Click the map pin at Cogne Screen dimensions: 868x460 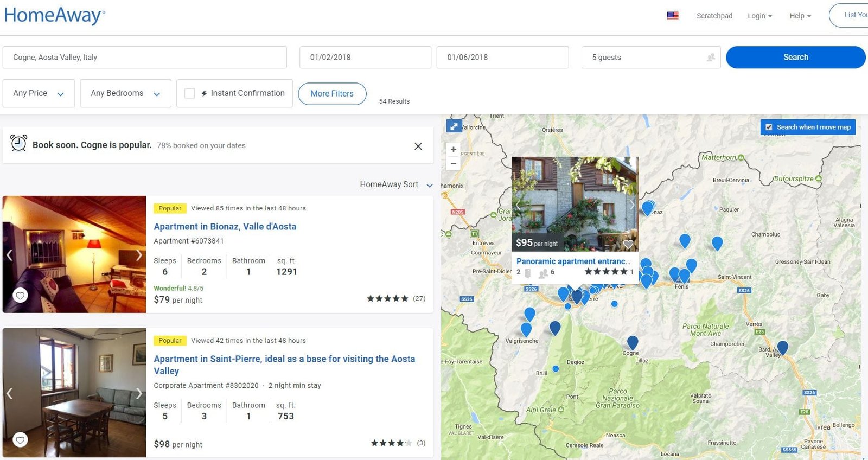click(x=633, y=342)
